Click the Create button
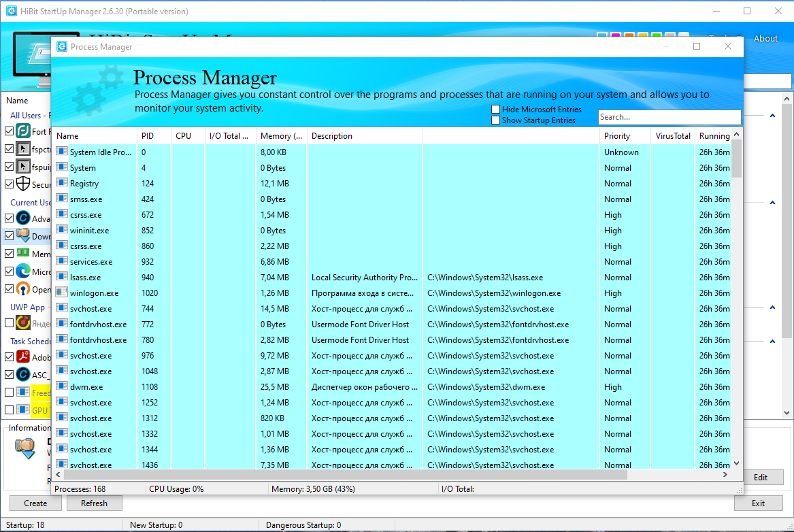The width and height of the screenshot is (794, 532). [x=35, y=503]
